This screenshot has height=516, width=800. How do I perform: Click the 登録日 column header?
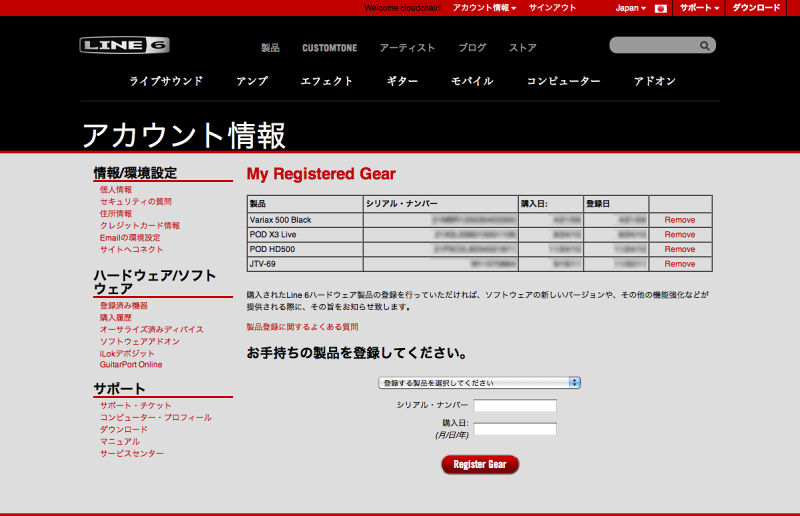[616, 204]
